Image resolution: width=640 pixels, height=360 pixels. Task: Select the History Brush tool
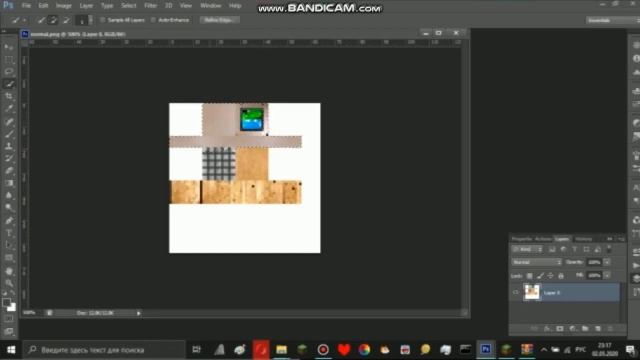pos(9,158)
